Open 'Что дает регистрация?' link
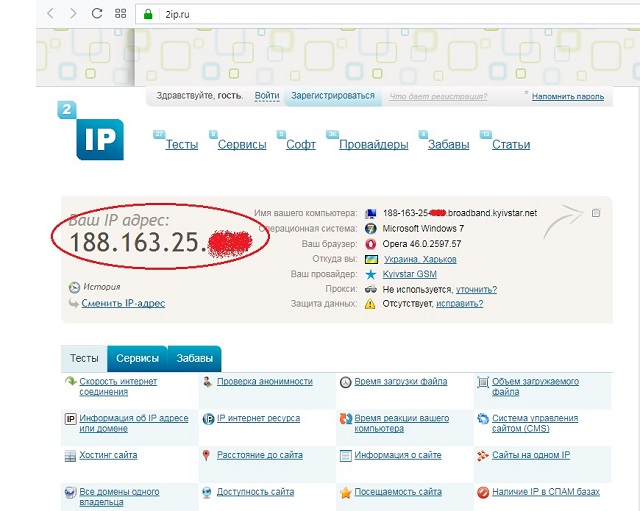Image resolution: width=640 pixels, height=511 pixels. click(x=438, y=96)
